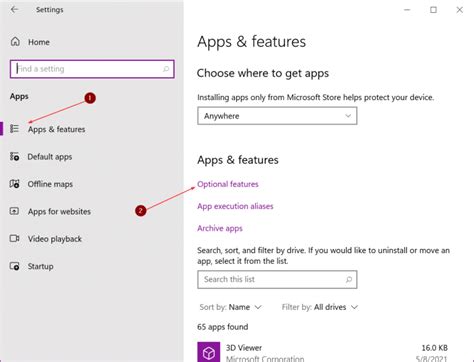The width and height of the screenshot is (474, 362).
Task: Open Default apps section
Action: click(x=50, y=157)
